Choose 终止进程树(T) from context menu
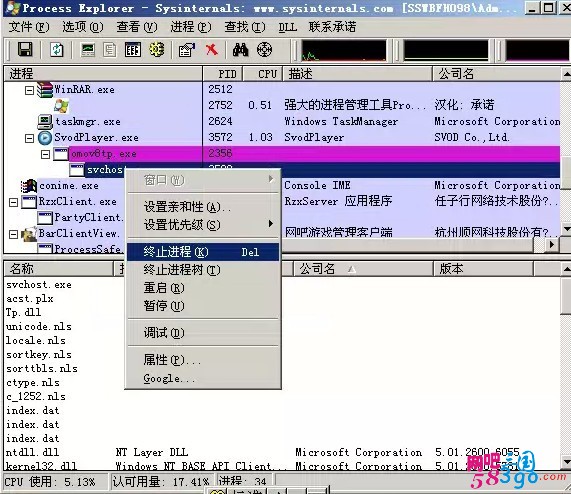Viewport: 571px width, 494px height. tap(204, 270)
